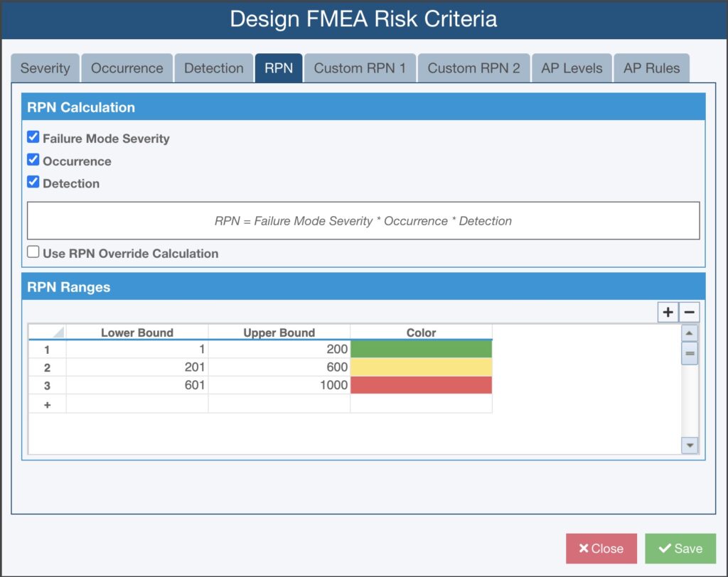
Task: View the AP Levels tab
Action: pyautogui.click(x=572, y=68)
